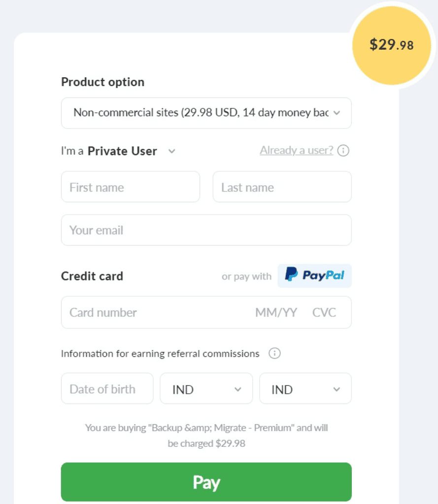This screenshot has height=504, width=438.
Task: Click the PayPal logo button
Action: click(314, 276)
